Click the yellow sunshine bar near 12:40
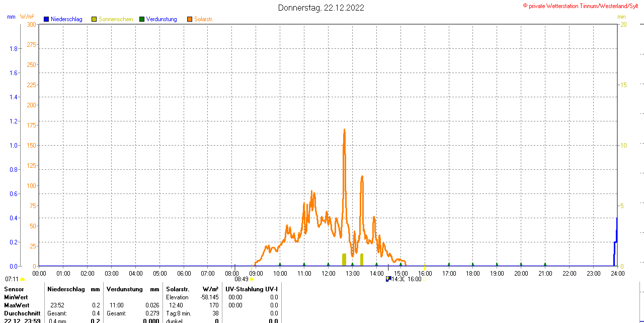The image size is (644, 323). tap(344, 260)
